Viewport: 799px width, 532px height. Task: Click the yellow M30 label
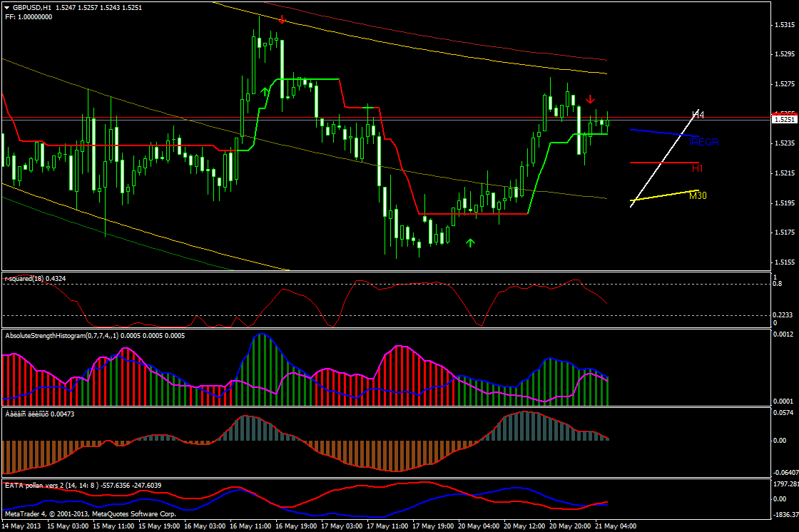coord(698,195)
